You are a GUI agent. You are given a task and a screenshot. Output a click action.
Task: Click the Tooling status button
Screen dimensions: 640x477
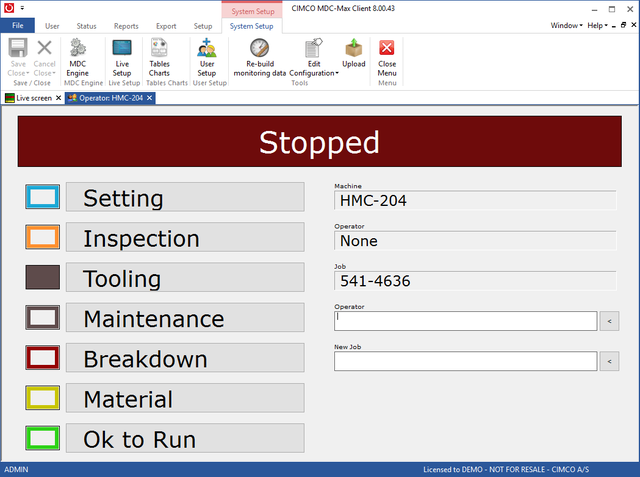coord(185,277)
